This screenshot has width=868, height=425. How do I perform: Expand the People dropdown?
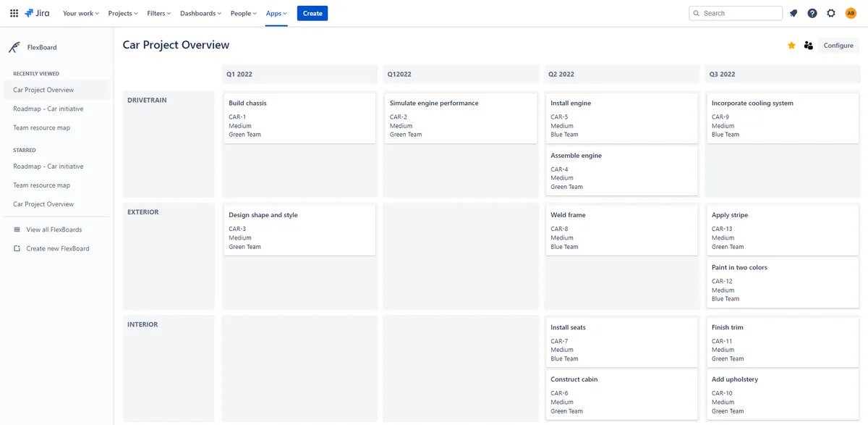coord(244,13)
